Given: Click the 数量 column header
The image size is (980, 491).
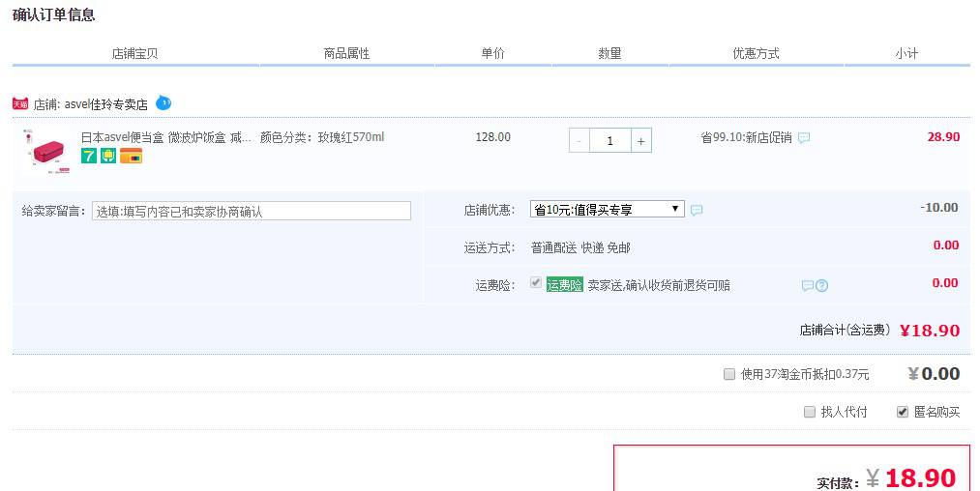Looking at the screenshot, I should coord(610,54).
